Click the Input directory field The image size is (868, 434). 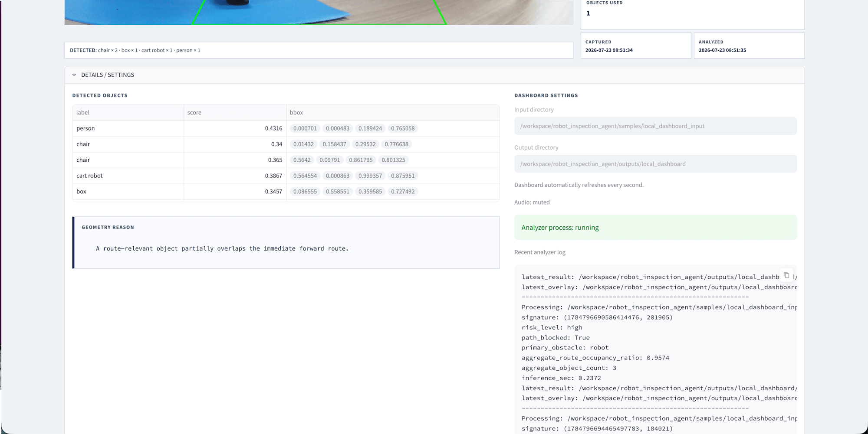655,126
